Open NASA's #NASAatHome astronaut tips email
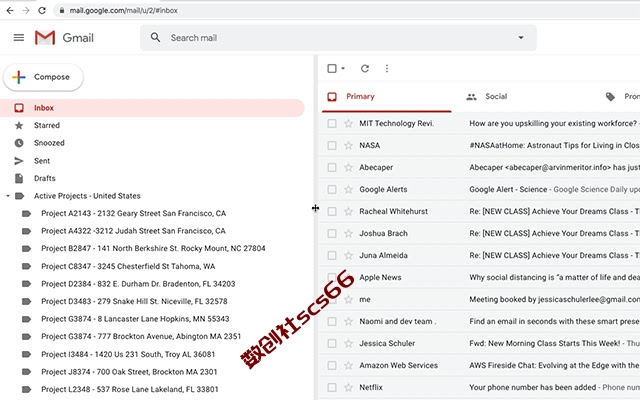Image resolution: width=640 pixels, height=400 pixels. click(478, 145)
